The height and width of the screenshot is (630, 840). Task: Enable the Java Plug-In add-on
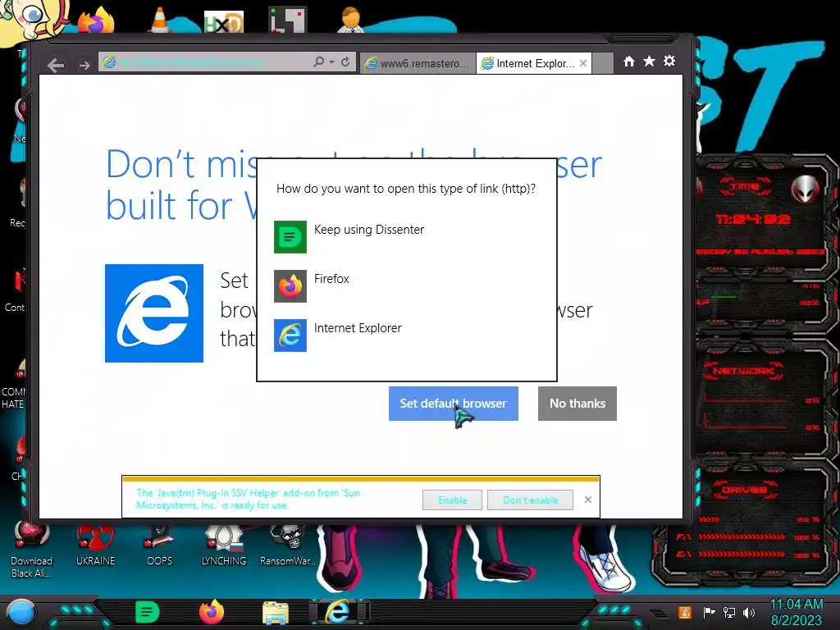pos(452,500)
